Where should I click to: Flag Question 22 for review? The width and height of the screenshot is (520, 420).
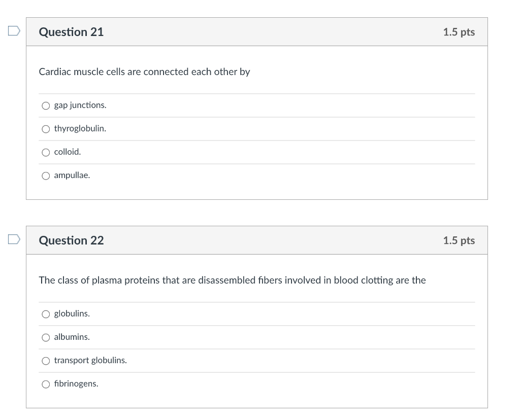(x=14, y=239)
